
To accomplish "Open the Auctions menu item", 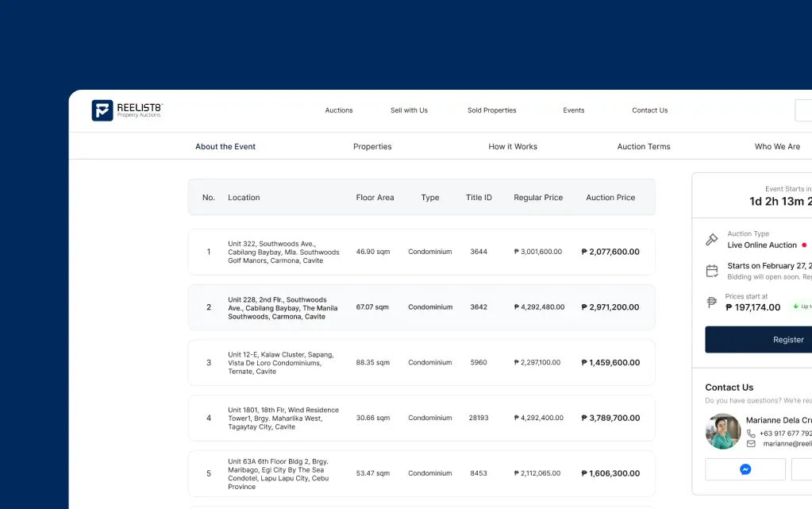I will point(339,110).
